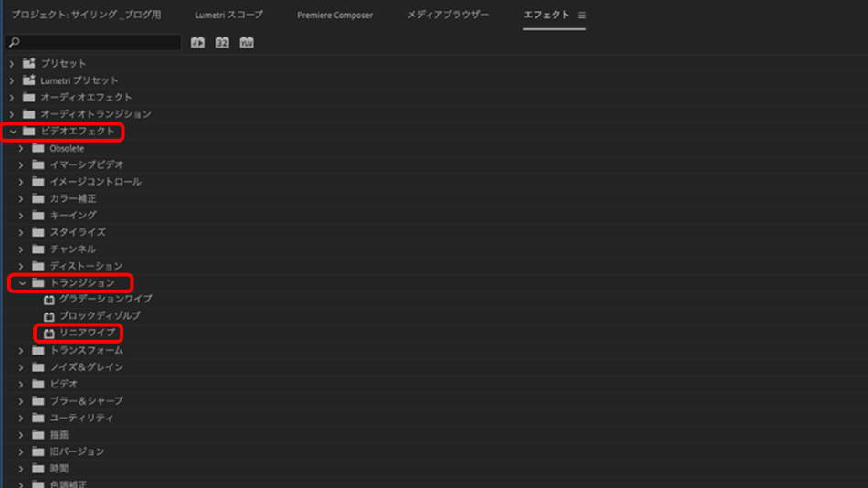Click the Obsolete folder icon
The image size is (868, 488).
pos(38,148)
